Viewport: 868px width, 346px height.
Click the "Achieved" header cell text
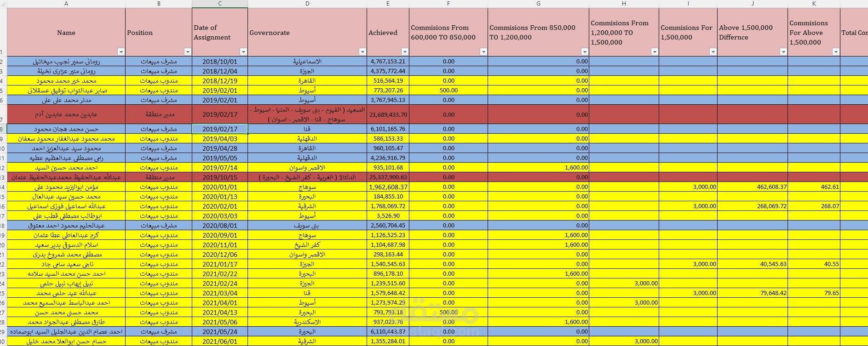(383, 33)
